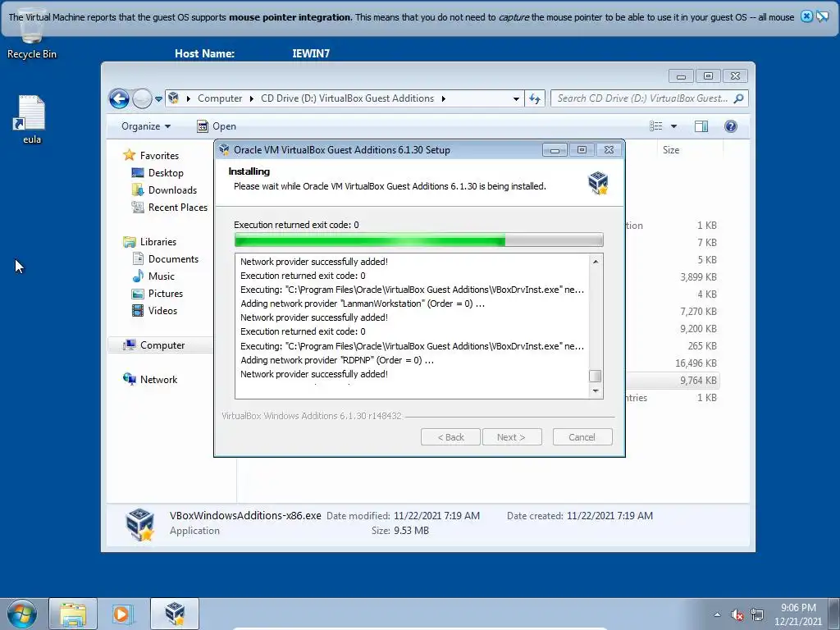Click the VirtualBox cube logo in installer header
This screenshot has height=630, width=840.
[x=598, y=183]
